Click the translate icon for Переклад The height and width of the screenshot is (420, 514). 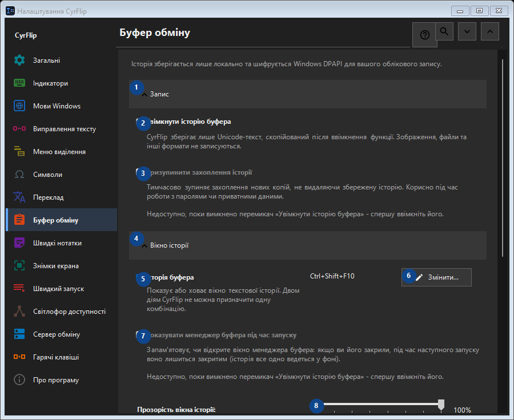(x=19, y=197)
